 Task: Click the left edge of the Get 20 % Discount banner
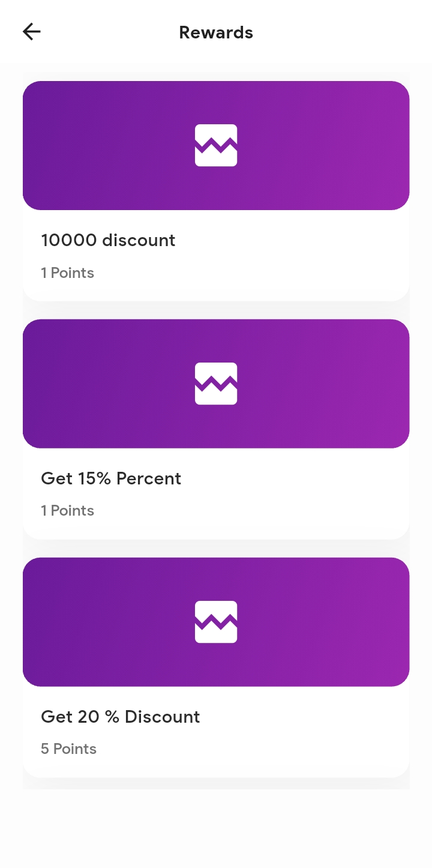pyautogui.click(x=36, y=622)
